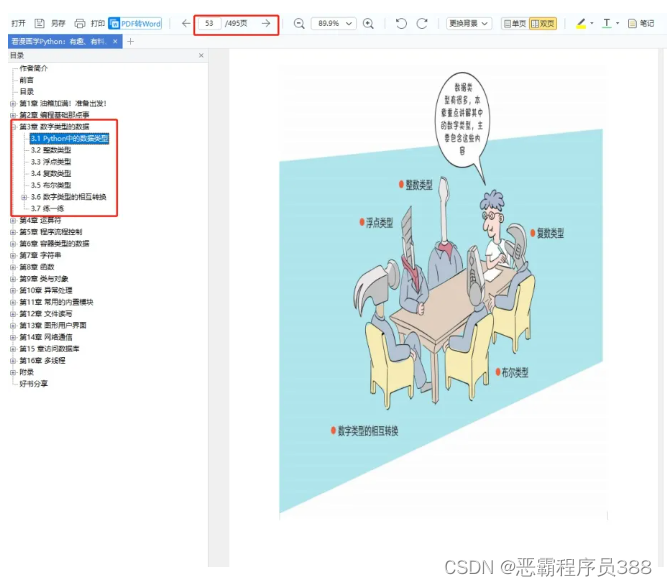Screen dimensions: 667x586
Task: Expand 第5章 程序流程控制
Action: pyautogui.click(x=13, y=232)
